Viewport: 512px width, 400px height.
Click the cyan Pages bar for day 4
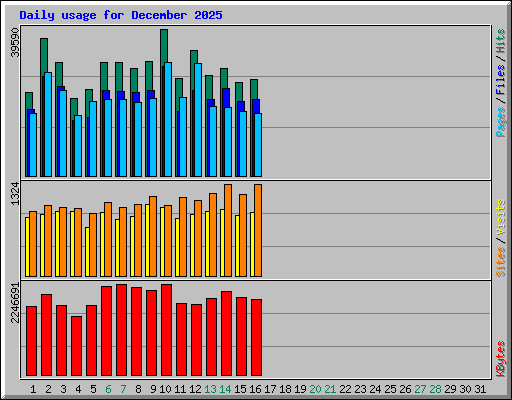[x=78, y=146]
